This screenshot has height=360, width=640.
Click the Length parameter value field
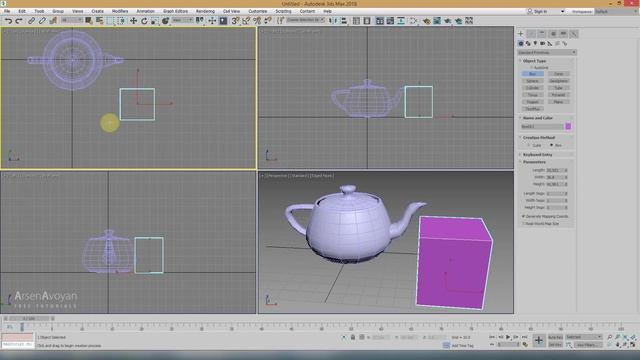[x=555, y=170]
